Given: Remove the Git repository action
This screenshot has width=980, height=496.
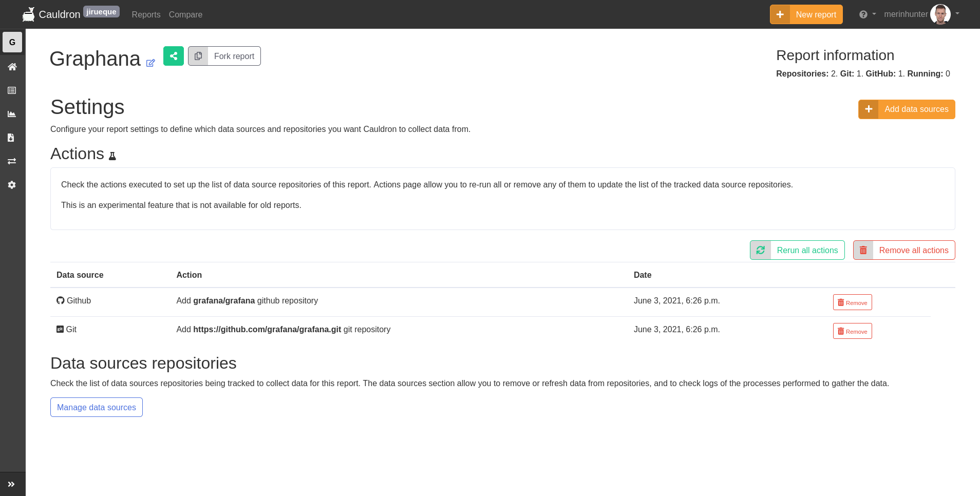Looking at the screenshot, I should [852, 331].
